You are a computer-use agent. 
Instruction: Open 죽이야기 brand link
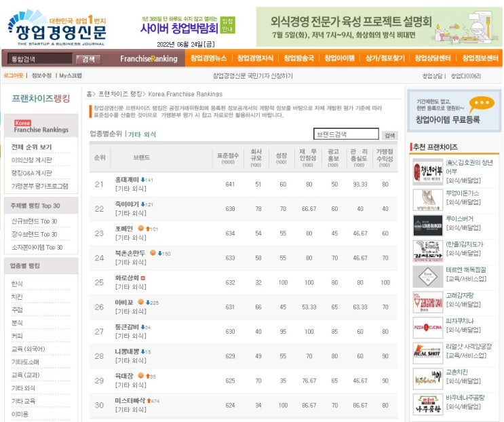coord(127,204)
